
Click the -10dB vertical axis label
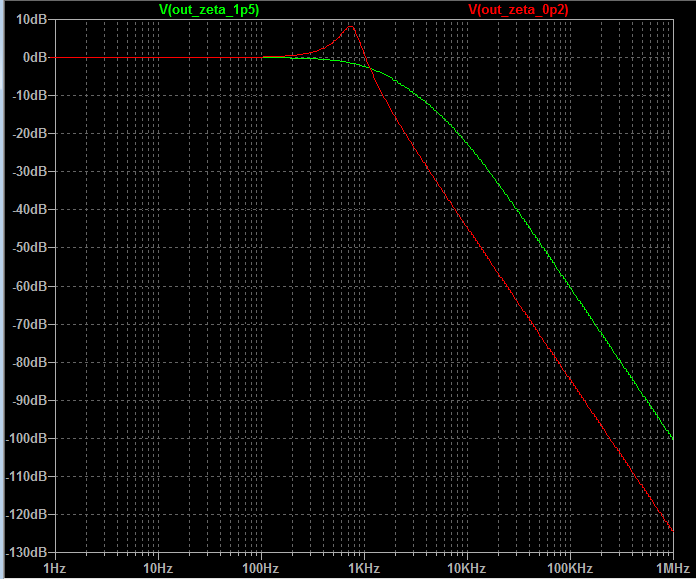tap(29, 95)
